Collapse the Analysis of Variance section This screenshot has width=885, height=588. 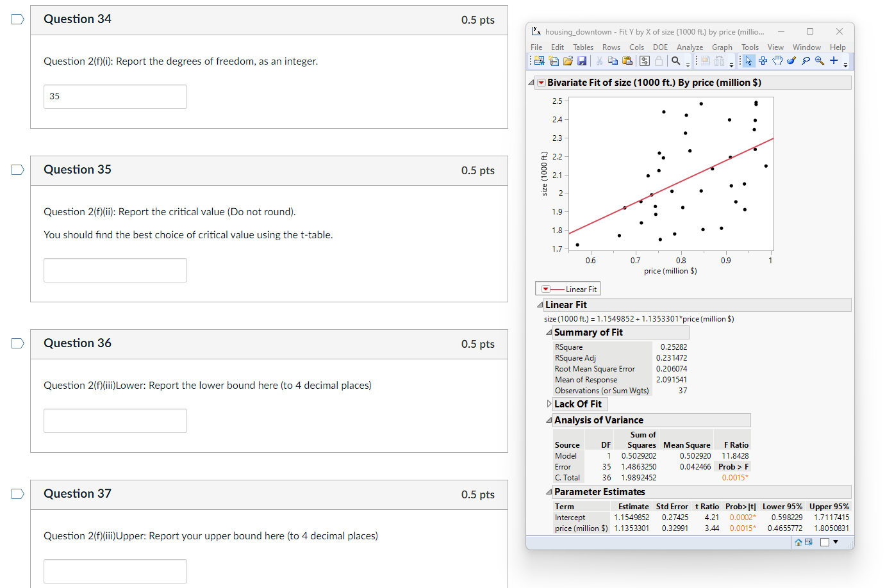pos(549,420)
